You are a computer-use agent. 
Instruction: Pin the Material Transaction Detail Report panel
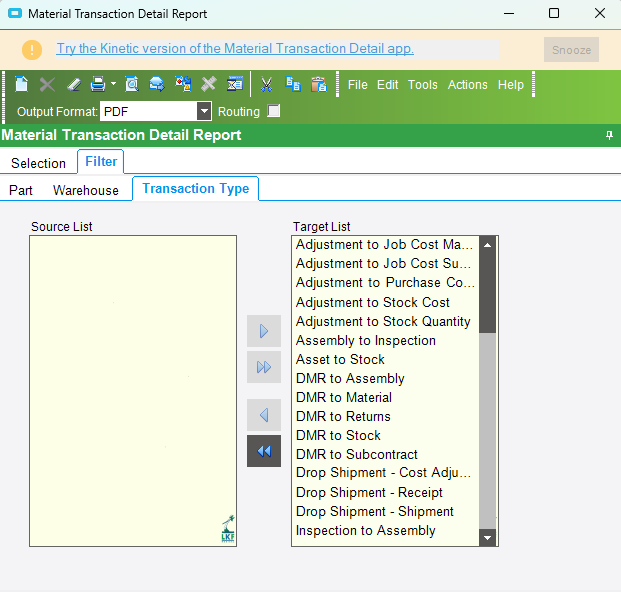(609, 135)
